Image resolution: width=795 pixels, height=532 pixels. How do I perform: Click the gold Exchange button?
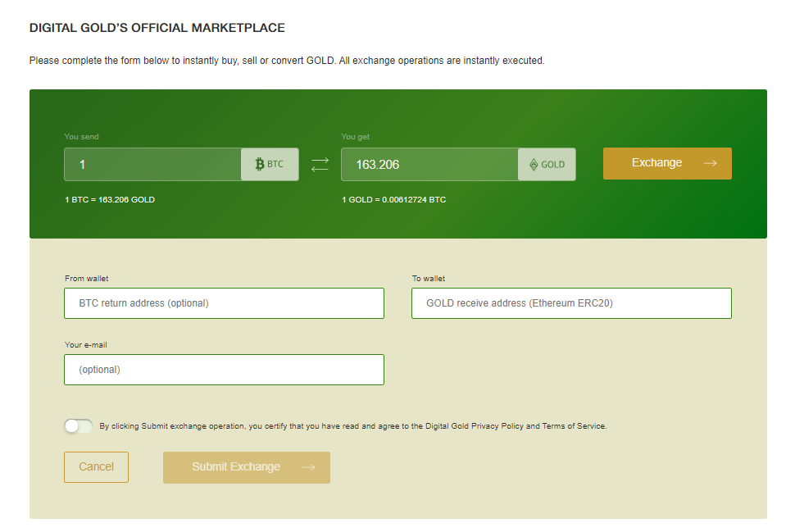[667, 163]
